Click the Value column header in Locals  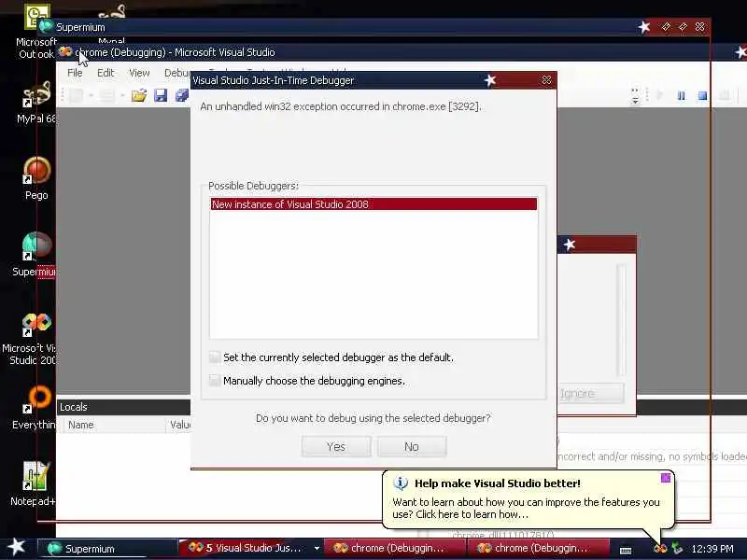tap(179, 425)
